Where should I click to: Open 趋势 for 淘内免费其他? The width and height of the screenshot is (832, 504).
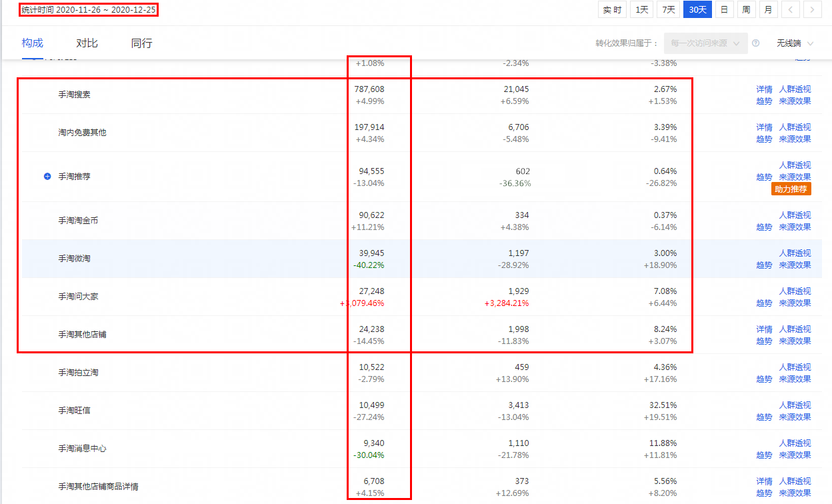(x=764, y=139)
